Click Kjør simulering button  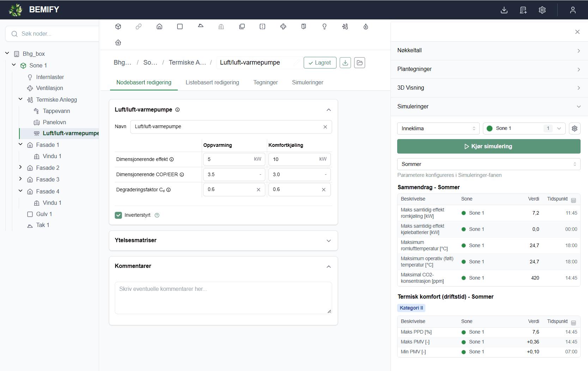(489, 146)
